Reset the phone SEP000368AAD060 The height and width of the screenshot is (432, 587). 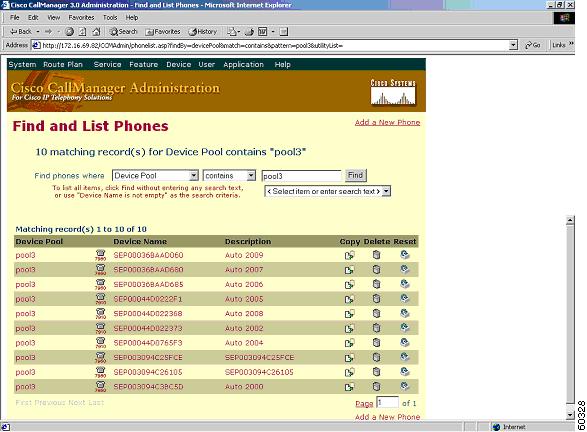405,255
